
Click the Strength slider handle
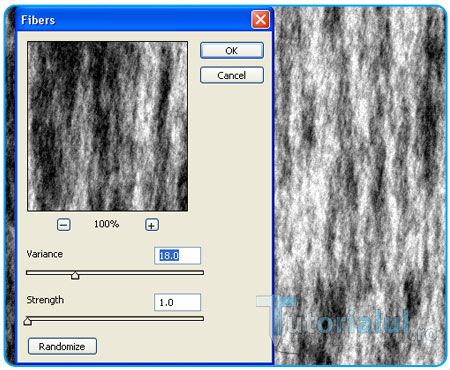(28, 321)
